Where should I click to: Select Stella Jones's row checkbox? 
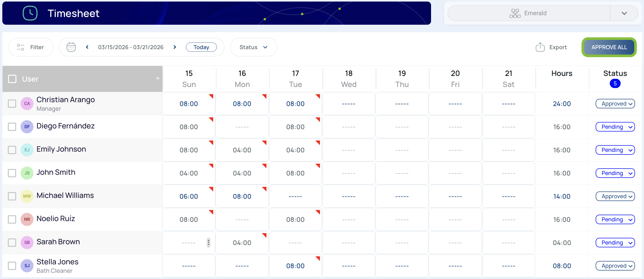(12, 266)
